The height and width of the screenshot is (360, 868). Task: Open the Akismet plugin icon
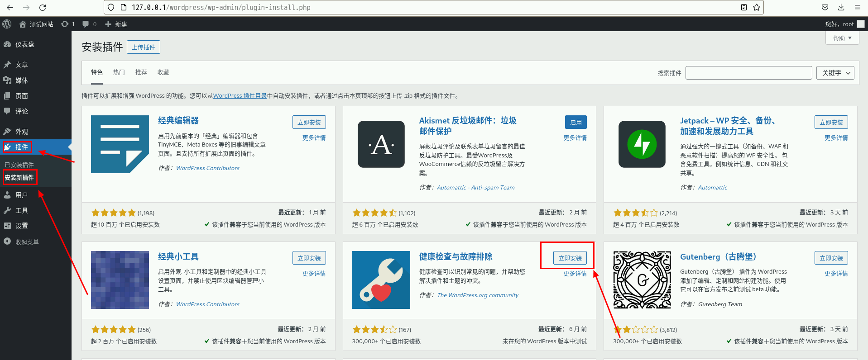pos(381,144)
